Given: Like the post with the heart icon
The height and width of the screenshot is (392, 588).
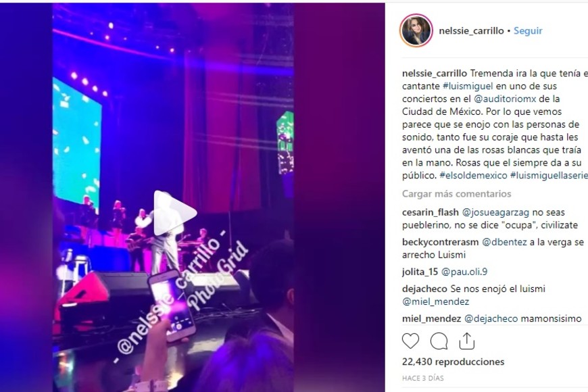Looking at the screenshot, I should pyautogui.click(x=410, y=341).
